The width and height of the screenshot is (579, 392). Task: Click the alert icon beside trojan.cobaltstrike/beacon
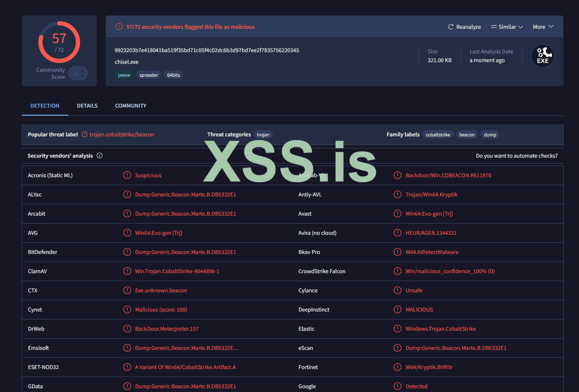pyautogui.click(x=85, y=134)
